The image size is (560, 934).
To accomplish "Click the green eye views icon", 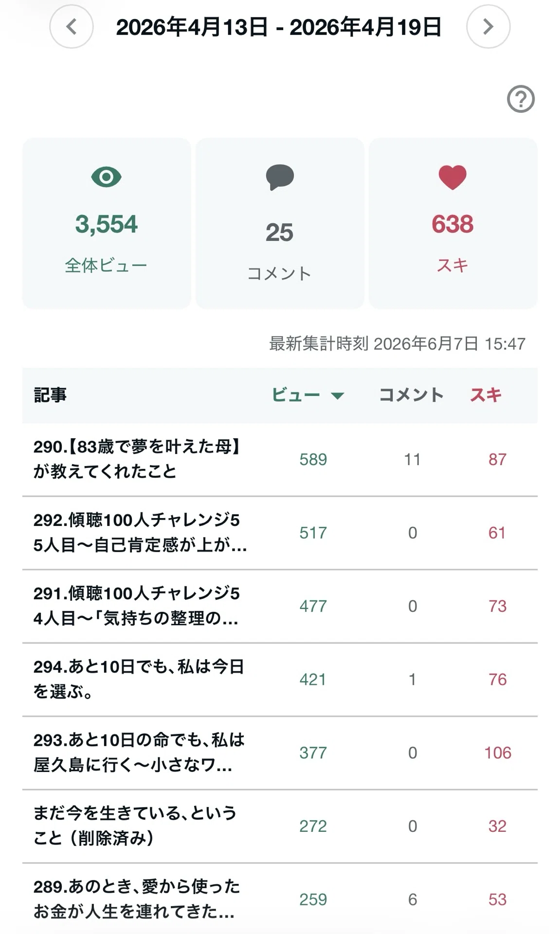I will click(106, 177).
